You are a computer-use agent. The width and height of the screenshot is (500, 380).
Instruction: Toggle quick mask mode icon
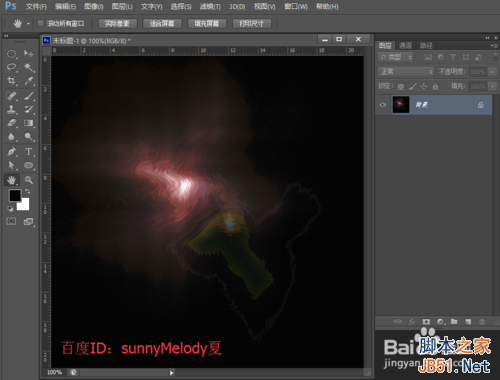pyautogui.click(x=11, y=221)
